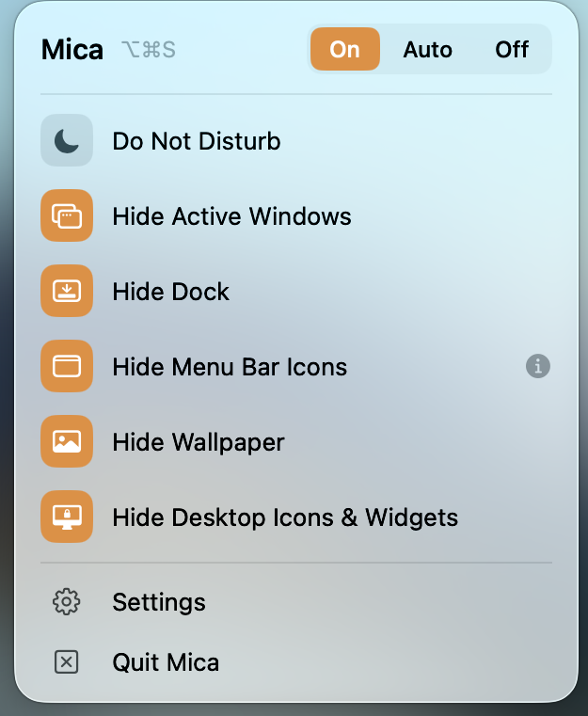Click the Settings gear icon
This screenshot has width=588, height=716.
(x=67, y=601)
